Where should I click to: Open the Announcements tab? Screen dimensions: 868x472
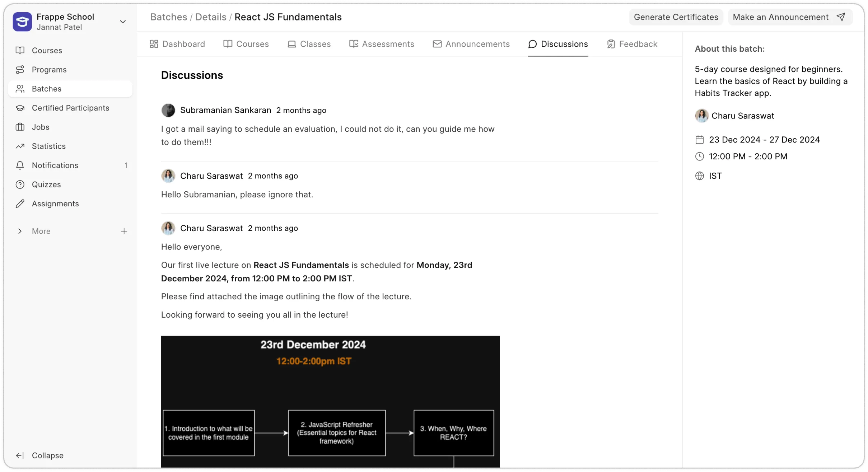(471, 44)
